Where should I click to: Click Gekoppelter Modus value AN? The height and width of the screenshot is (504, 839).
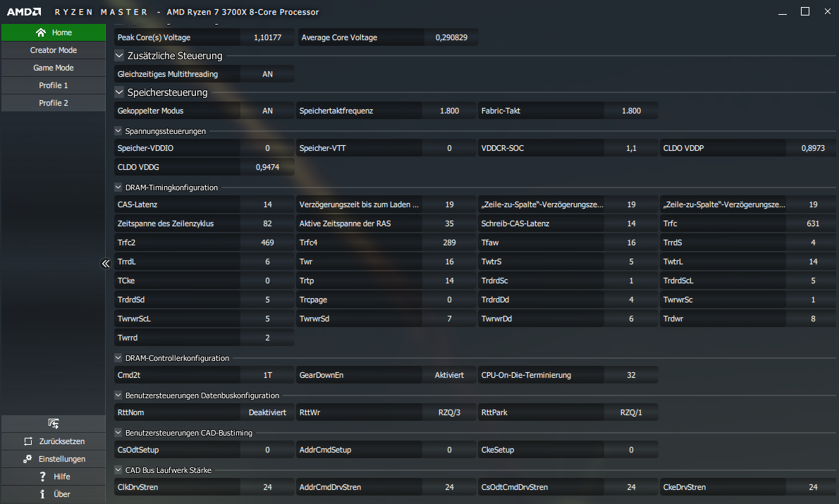tap(267, 111)
